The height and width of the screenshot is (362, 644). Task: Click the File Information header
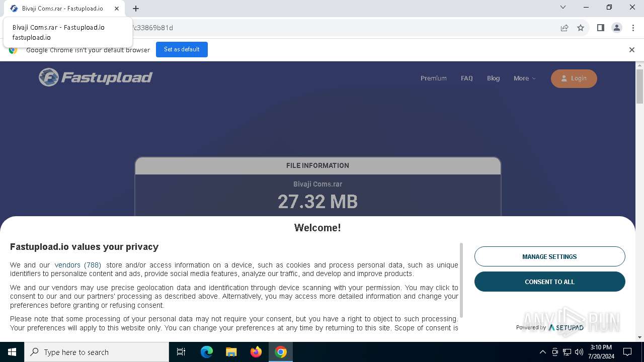[317, 165]
